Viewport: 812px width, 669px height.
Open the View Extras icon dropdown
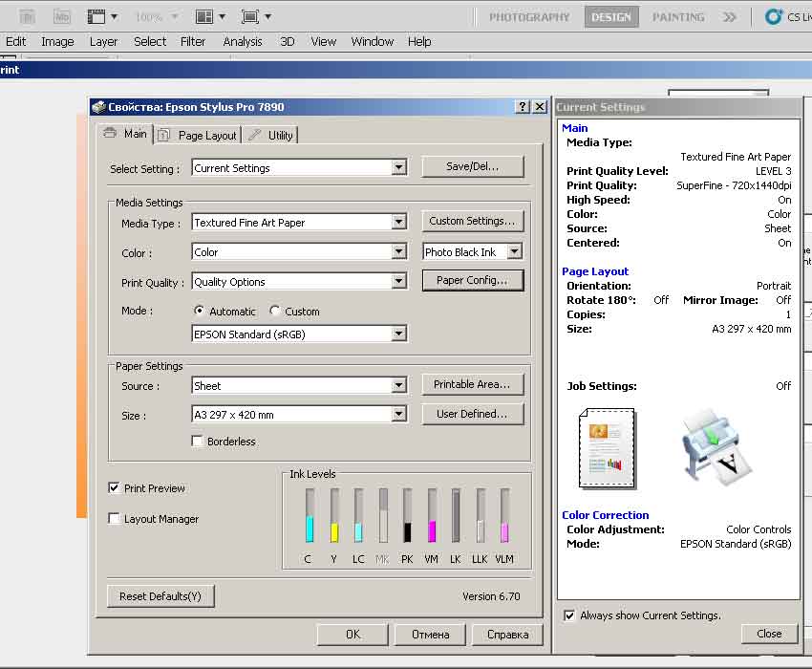(102, 16)
